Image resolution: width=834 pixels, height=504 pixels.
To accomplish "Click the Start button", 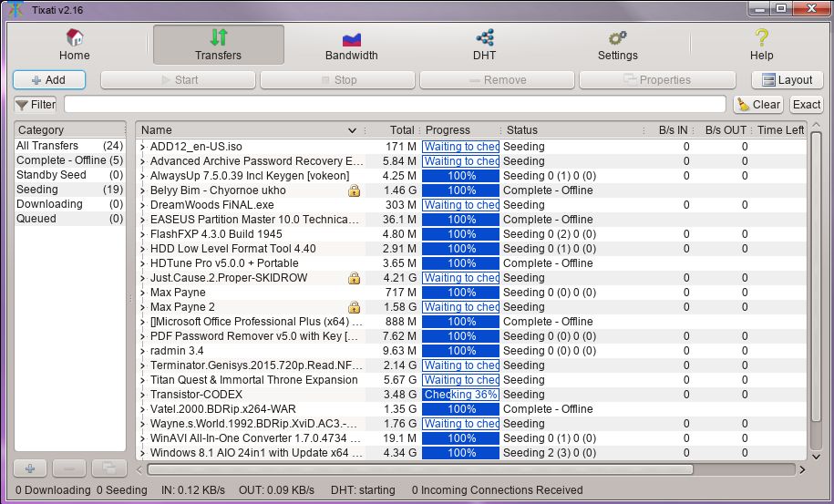I will [x=178, y=80].
